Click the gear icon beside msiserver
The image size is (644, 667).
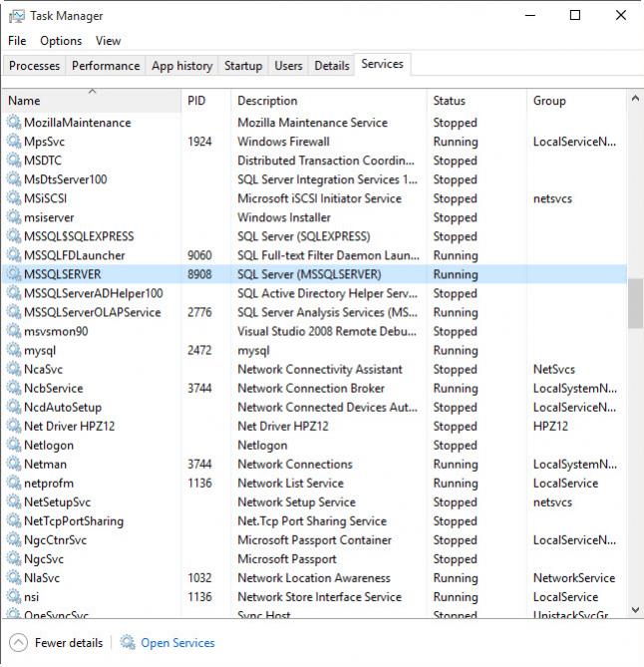[x=14, y=217]
